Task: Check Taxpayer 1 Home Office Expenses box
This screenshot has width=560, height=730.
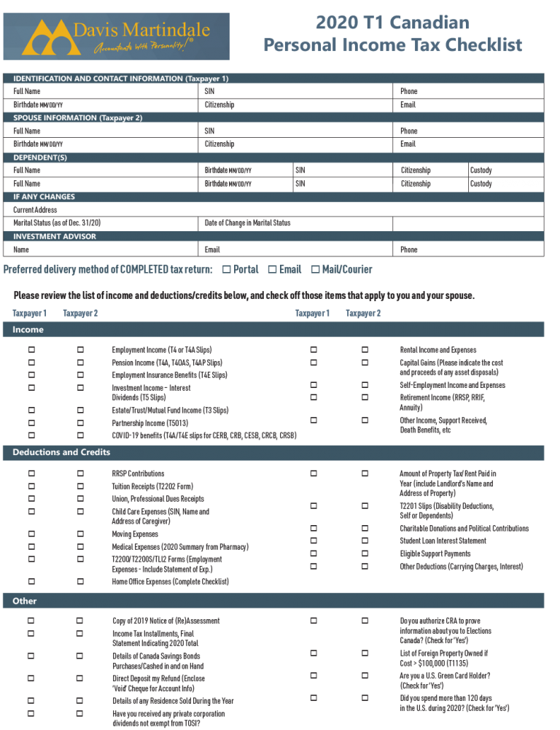Action: point(31,581)
